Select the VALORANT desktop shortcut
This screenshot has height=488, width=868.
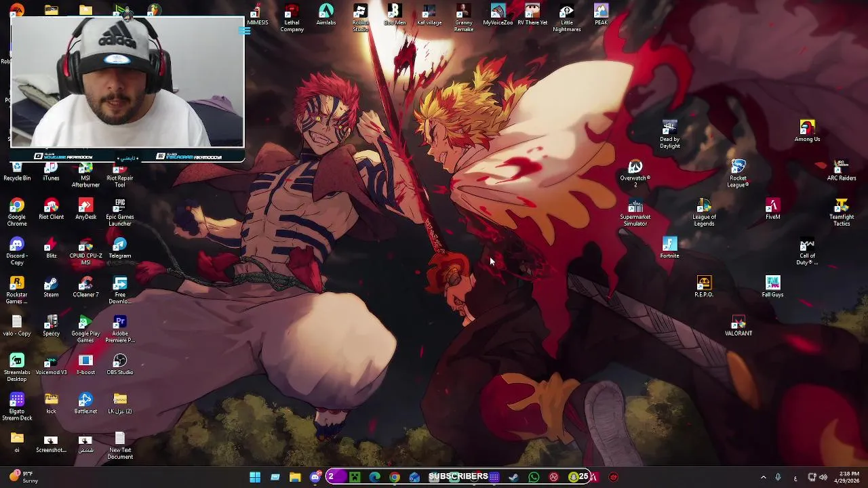(738, 325)
